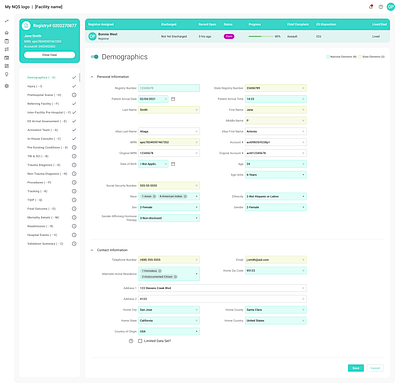Click the record progress bar
This screenshot has height=388, width=400.
pyautogui.click(x=260, y=36)
